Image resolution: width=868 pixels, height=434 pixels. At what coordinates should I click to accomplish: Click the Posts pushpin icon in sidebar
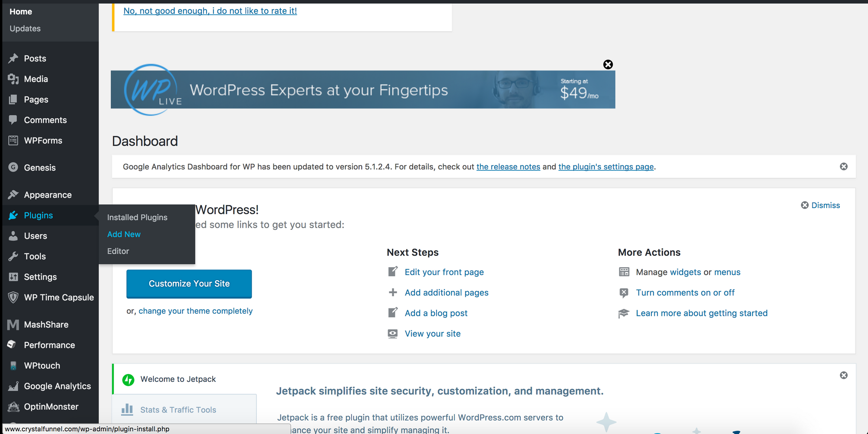coord(13,58)
